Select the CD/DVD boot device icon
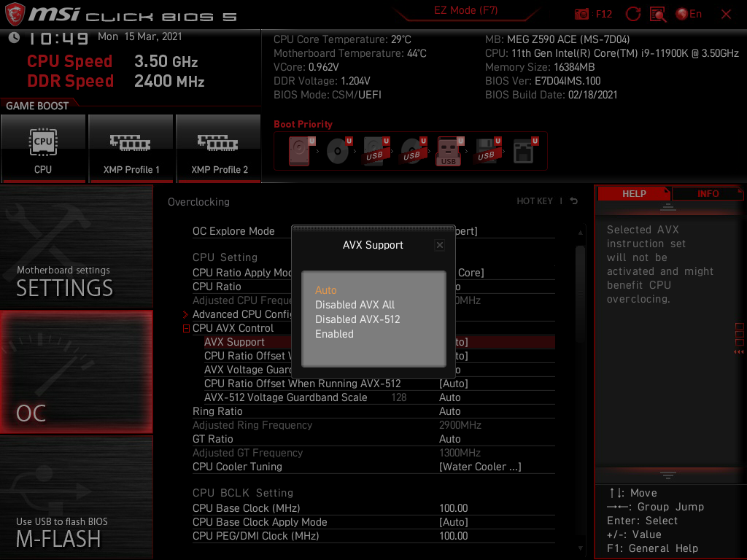747x560 pixels. pos(338,151)
